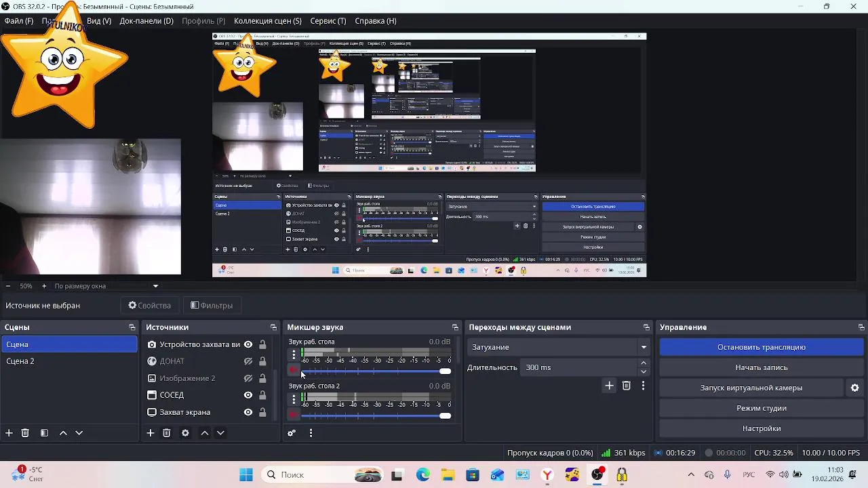Unmute Звук раб. стола 2 audio
The width and height of the screenshot is (868, 488).
coord(294,415)
